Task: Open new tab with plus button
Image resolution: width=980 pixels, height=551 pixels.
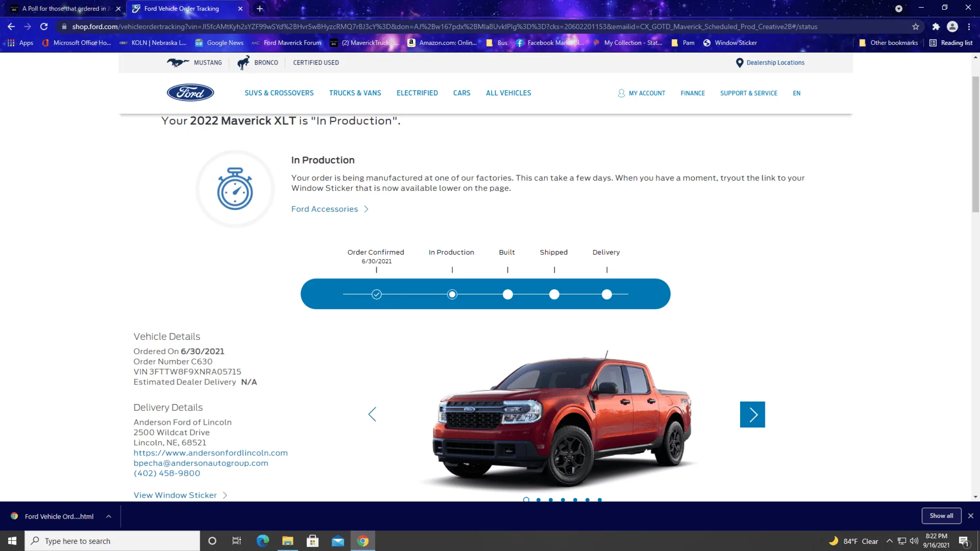Action: click(260, 9)
